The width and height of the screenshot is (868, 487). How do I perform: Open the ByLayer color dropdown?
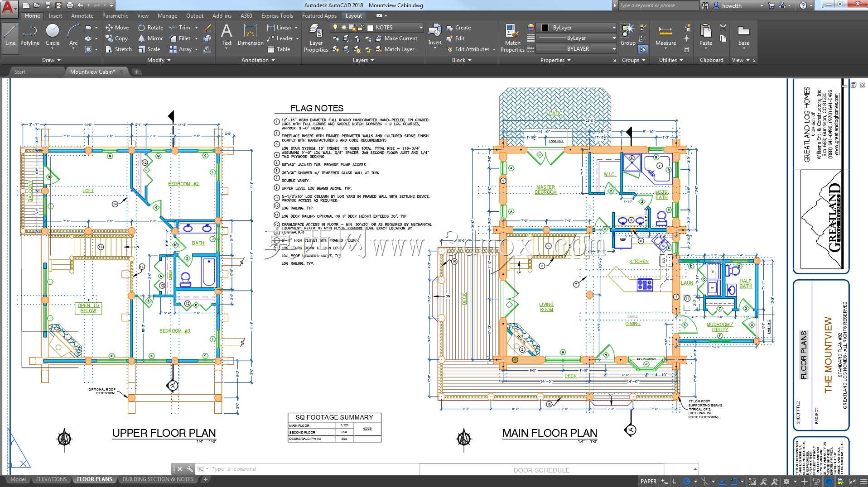pyautogui.click(x=576, y=28)
